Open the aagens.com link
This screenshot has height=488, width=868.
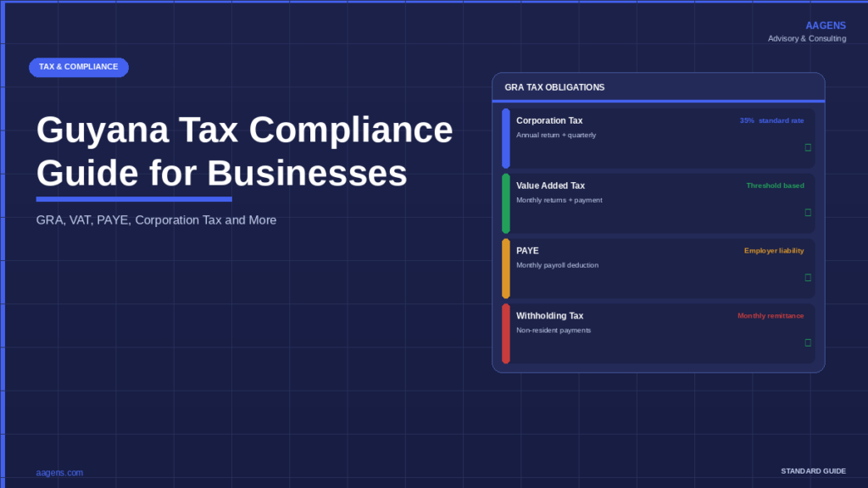pos(59,473)
